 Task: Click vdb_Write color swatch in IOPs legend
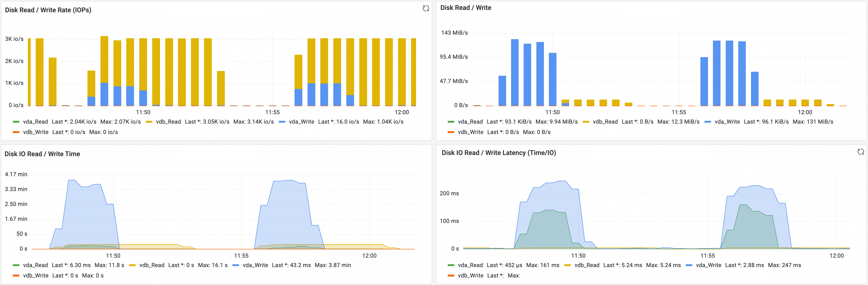[16, 132]
